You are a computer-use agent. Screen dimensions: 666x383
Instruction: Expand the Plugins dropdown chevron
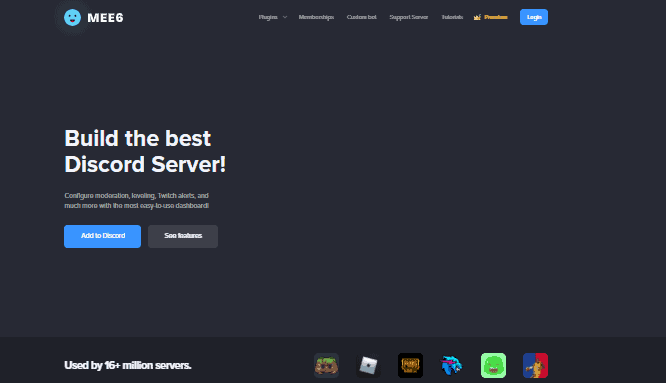tap(285, 17)
